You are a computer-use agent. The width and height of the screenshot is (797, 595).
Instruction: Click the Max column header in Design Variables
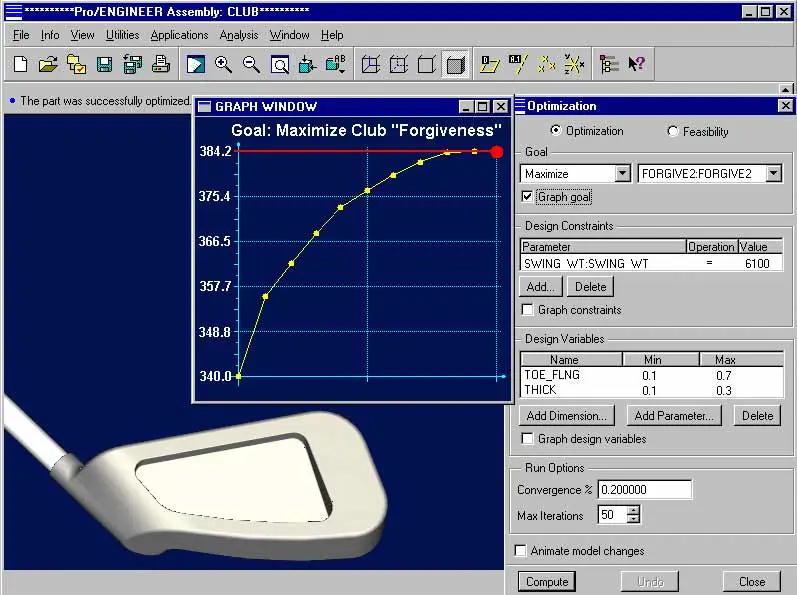[742, 360]
